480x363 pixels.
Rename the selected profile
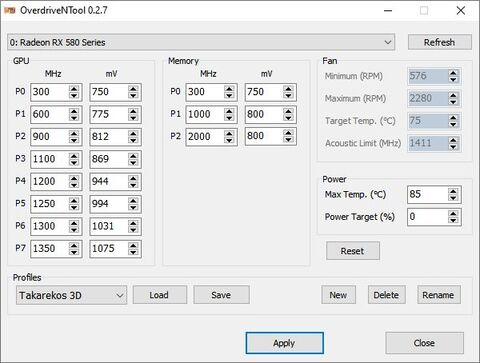point(438,295)
